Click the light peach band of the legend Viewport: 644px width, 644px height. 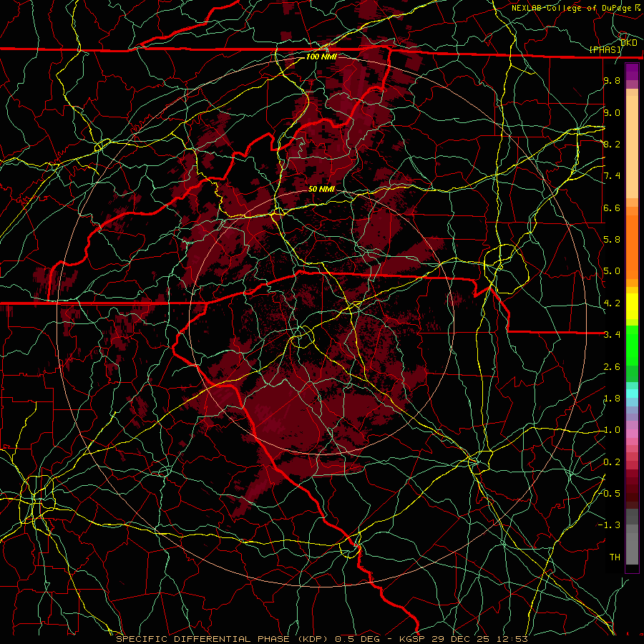[x=632, y=147]
